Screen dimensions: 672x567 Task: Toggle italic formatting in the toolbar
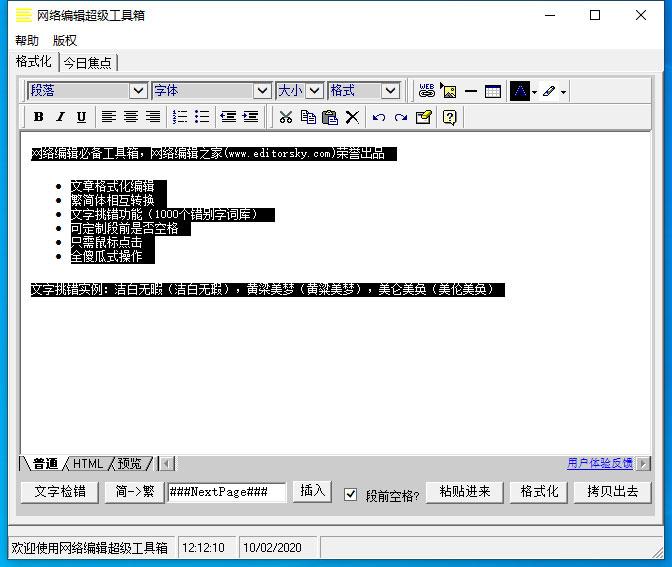(x=59, y=117)
